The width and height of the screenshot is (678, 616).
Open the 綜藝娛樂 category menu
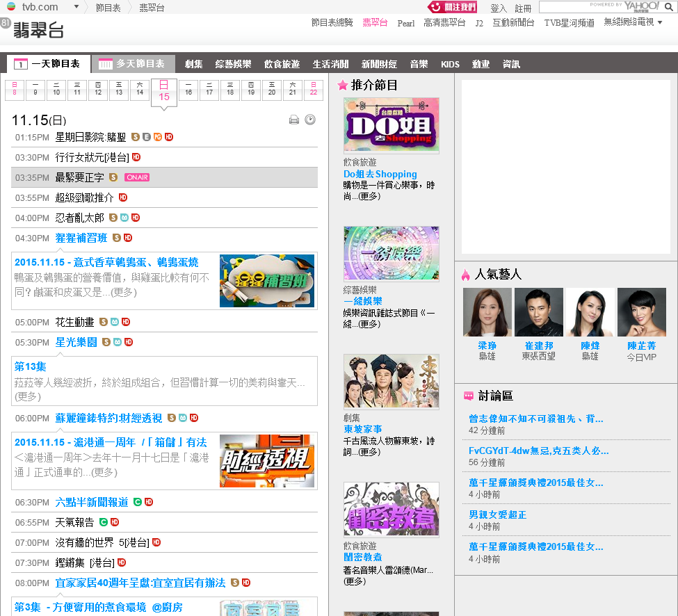point(234,65)
